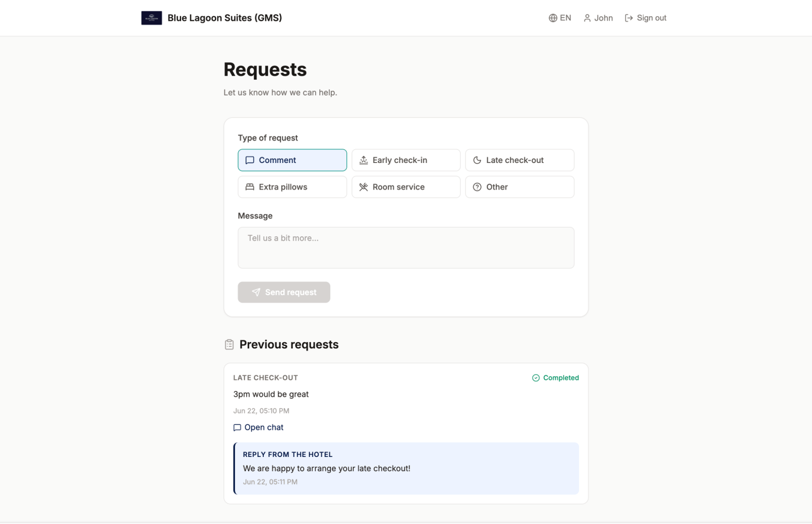
Task: Select the Other request type
Action: pos(520,187)
